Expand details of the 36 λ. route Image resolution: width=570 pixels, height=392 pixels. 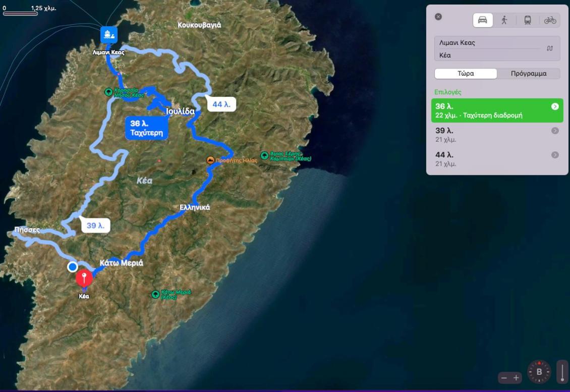(555, 106)
